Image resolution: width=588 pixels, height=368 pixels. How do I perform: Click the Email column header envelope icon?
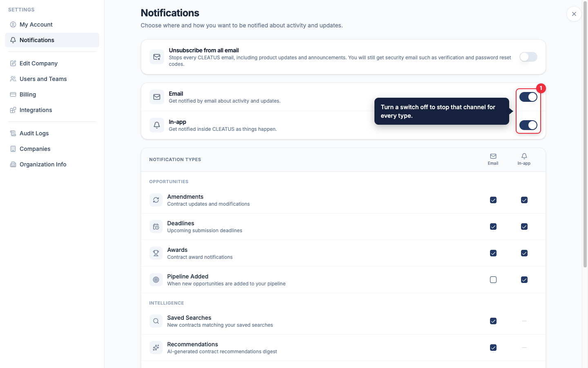[x=493, y=156]
